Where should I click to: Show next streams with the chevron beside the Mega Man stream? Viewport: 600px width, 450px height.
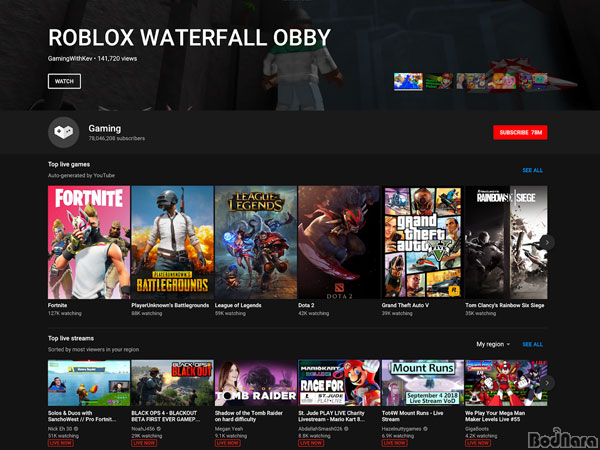tap(547, 383)
